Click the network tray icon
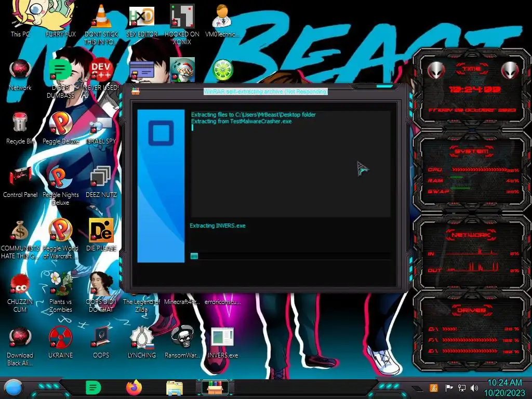 pyautogui.click(x=462, y=388)
